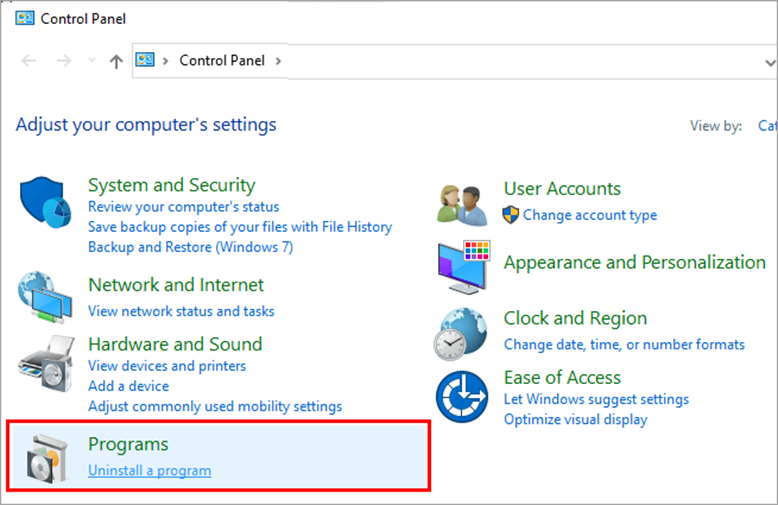Expand the address bar history dropdown

[770, 63]
